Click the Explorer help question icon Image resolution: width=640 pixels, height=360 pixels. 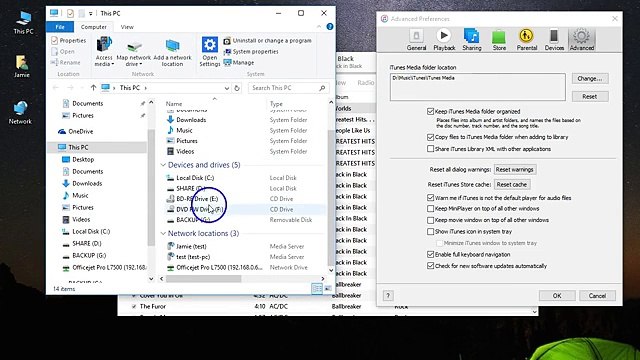coord(329,27)
